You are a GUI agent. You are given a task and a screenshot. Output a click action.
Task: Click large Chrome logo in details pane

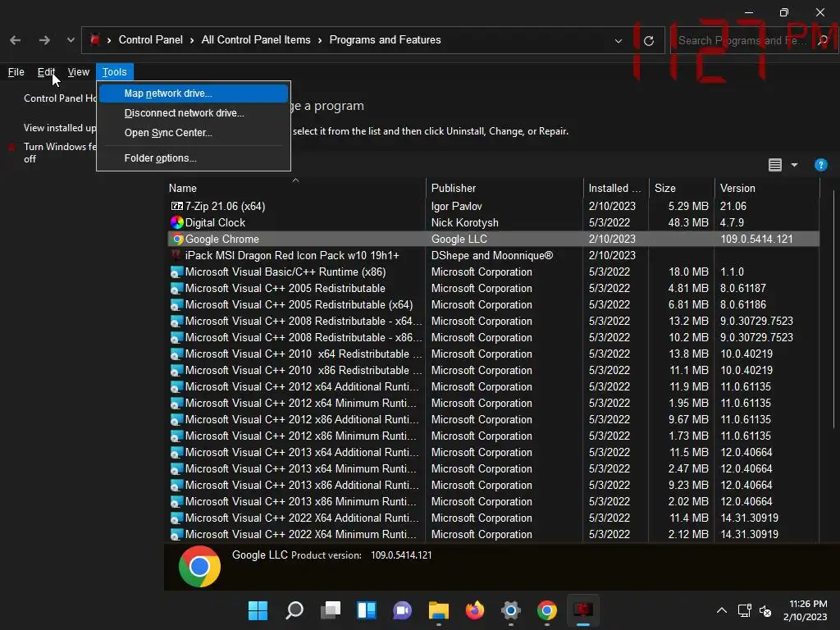coord(199,566)
